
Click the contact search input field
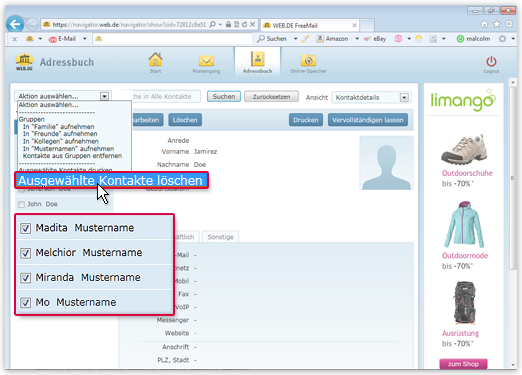pos(167,97)
